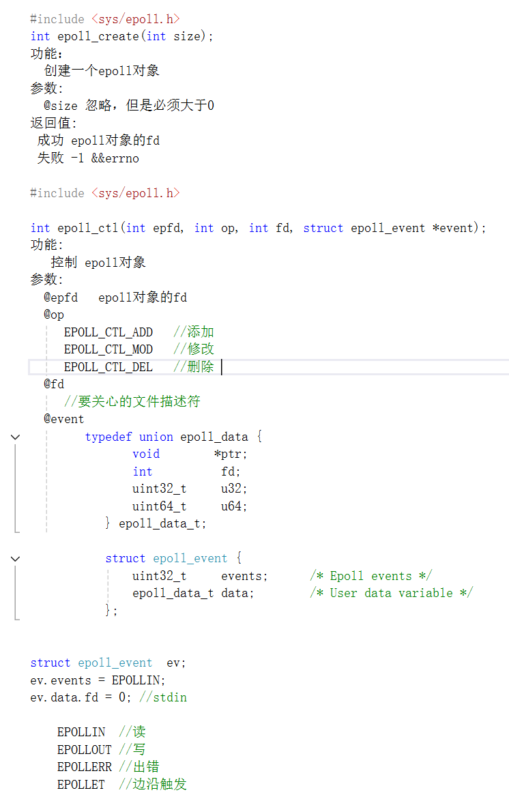Click the first 返回值: heading
Image resolution: width=509 pixels, height=812 pixels.
54,124
